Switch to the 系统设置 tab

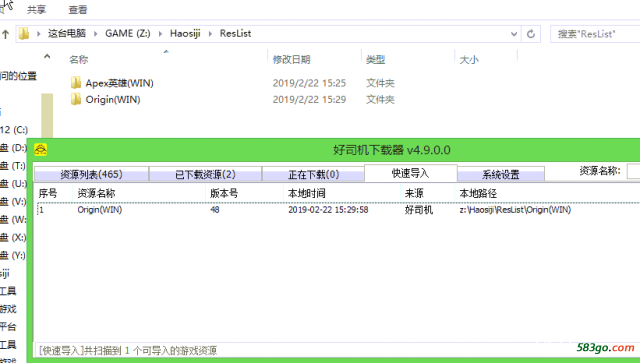pos(501,174)
